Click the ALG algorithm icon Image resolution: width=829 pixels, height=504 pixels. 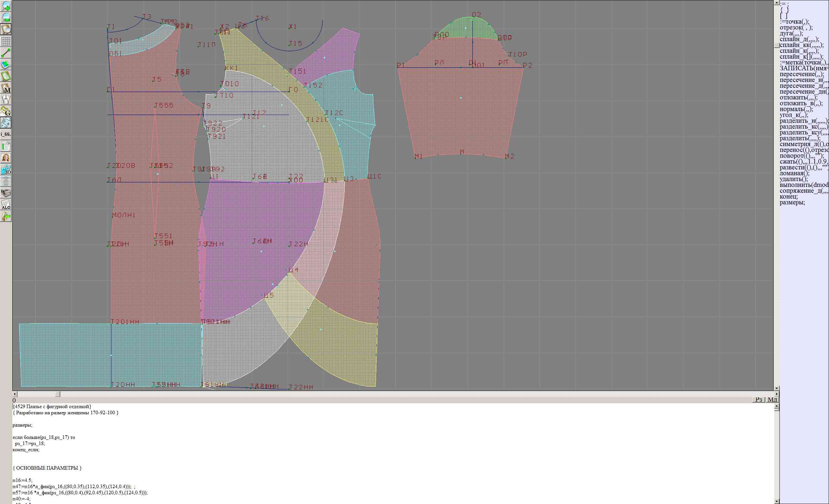tap(6, 204)
